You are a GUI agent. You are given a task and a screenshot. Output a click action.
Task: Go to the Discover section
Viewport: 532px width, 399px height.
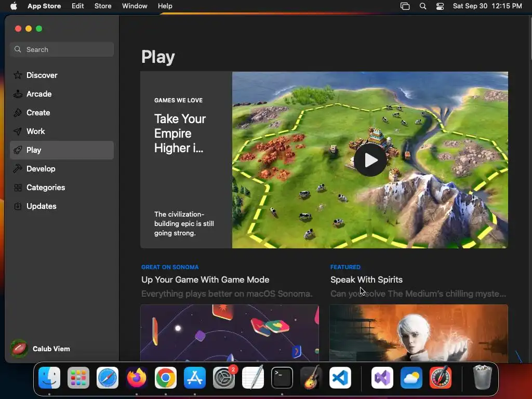pos(62,75)
